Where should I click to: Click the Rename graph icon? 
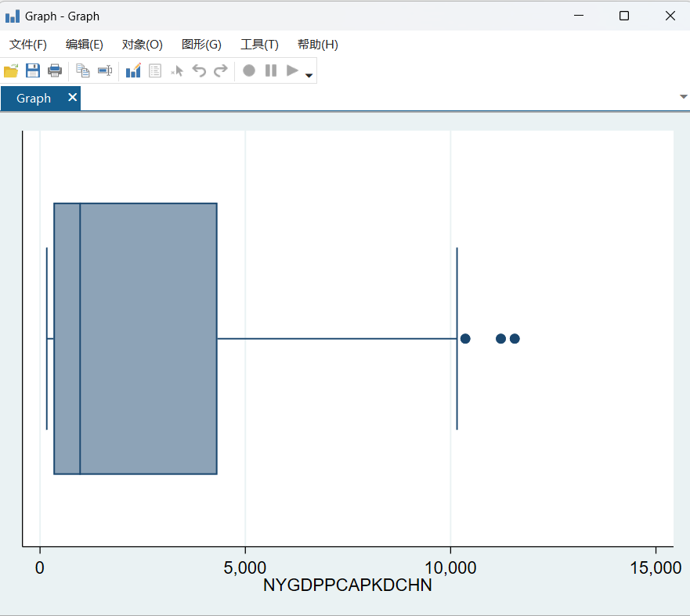[x=104, y=71]
